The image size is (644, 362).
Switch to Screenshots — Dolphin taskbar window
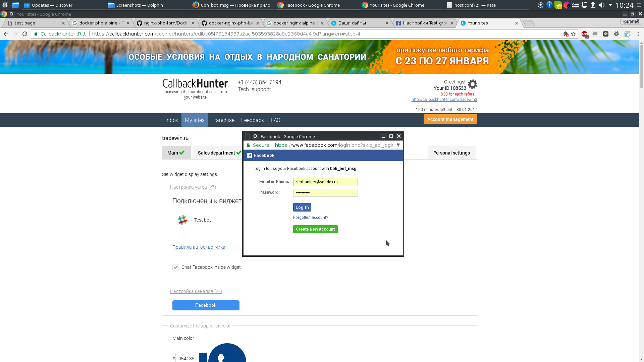pyautogui.click(x=148, y=5)
